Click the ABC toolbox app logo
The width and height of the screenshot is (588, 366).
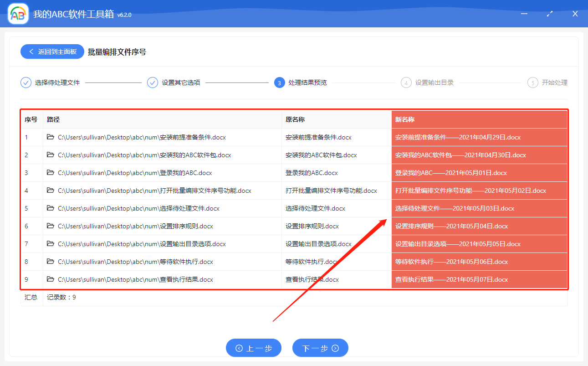[18, 14]
